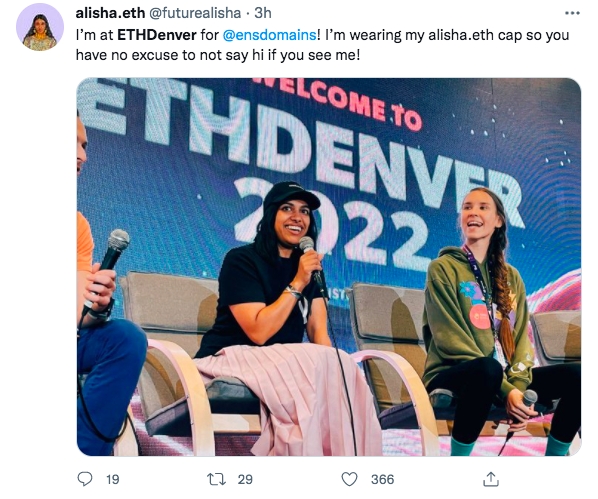Image resolution: width=598 pixels, height=499 pixels.
Task: Like the tweet with the heart icon
Action: pyautogui.click(x=349, y=479)
